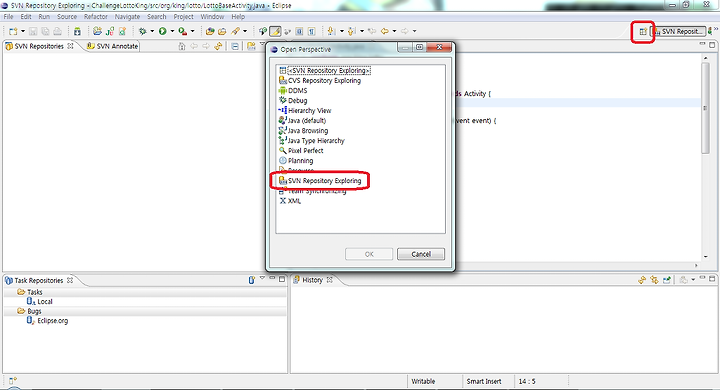
Task: Select Java Type Hierarchy perspective
Action: [x=312, y=141]
